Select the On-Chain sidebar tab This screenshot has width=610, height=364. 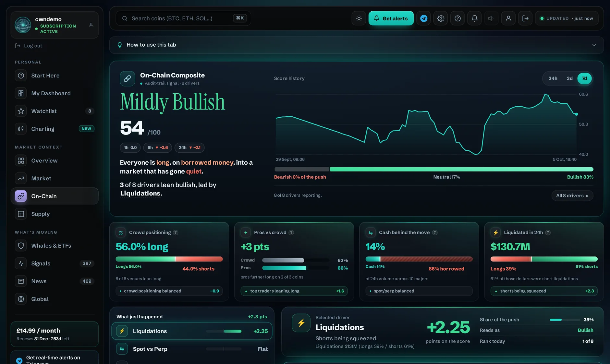point(55,196)
